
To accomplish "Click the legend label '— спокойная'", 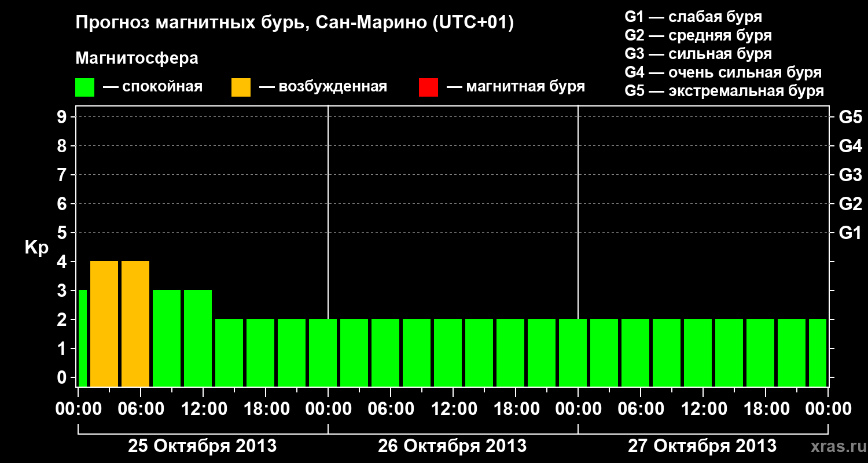I will click(153, 87).
